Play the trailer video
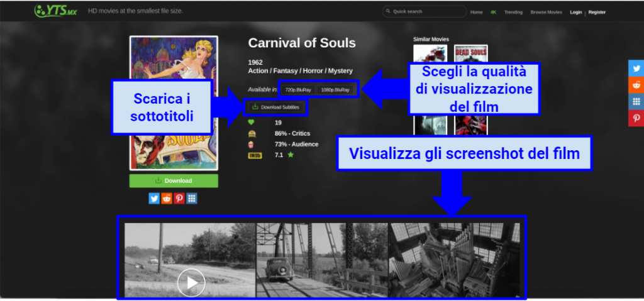 point(191,283)
